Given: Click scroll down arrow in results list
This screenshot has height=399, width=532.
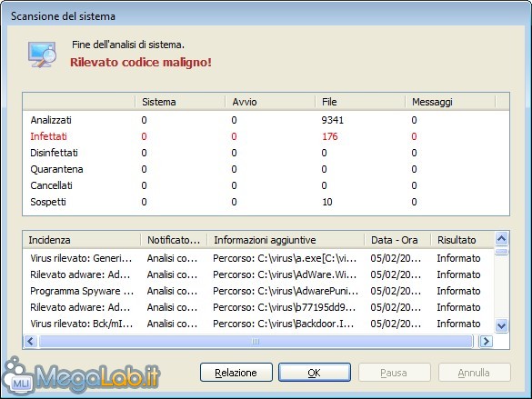Looking at the screenshot, I should 501,325.
